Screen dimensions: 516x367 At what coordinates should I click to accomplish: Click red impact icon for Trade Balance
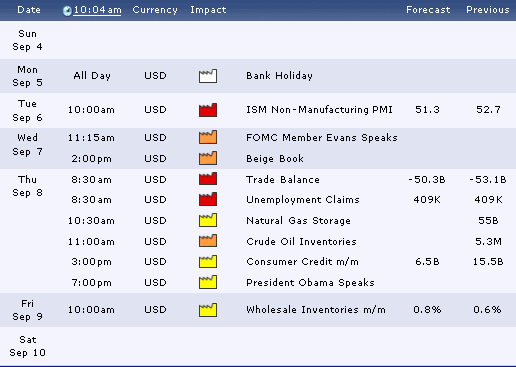tap(208, 179)
